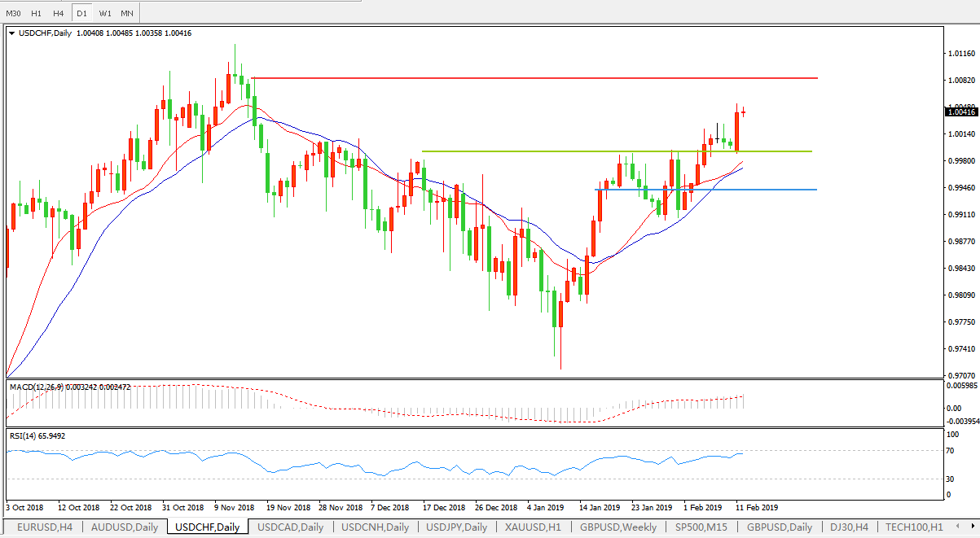
Task: Open the USDCAD,Daily chart tab
Action: coord(290,527)
